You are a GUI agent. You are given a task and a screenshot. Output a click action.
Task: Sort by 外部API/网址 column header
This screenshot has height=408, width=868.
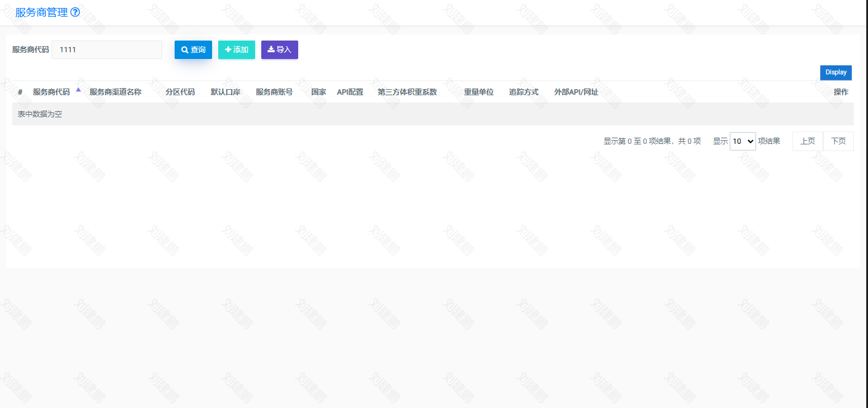pos(576,92)
